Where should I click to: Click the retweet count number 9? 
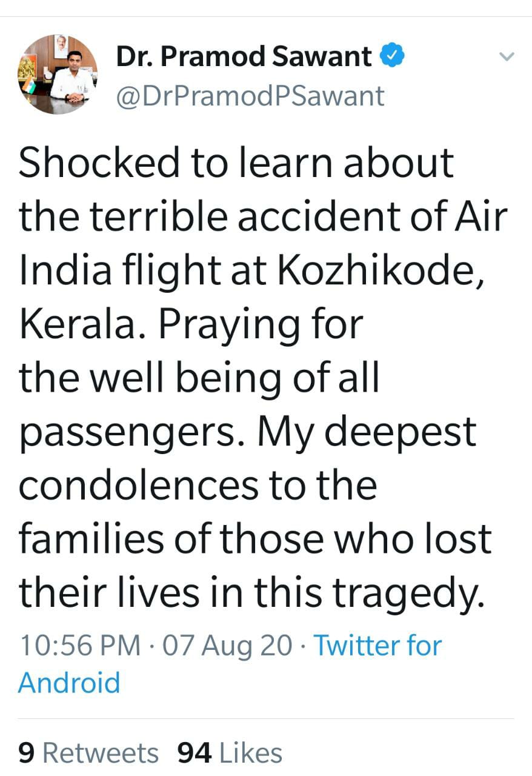click(x=27, y=753)
